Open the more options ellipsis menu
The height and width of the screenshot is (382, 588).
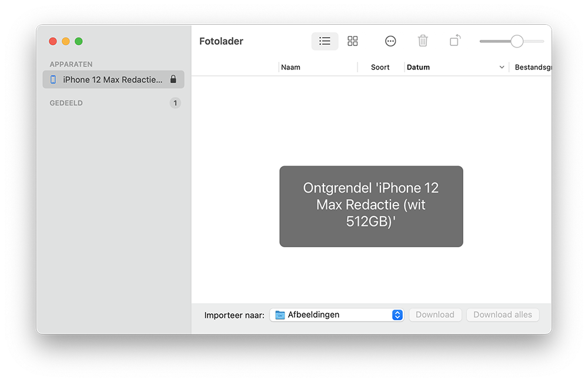[x=390, y=41]
